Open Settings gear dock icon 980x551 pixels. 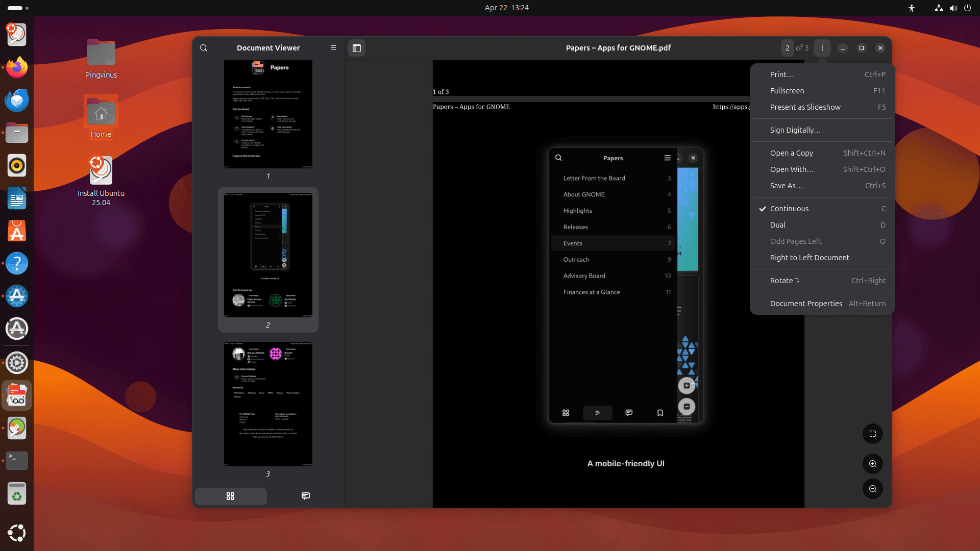[17, 363]
